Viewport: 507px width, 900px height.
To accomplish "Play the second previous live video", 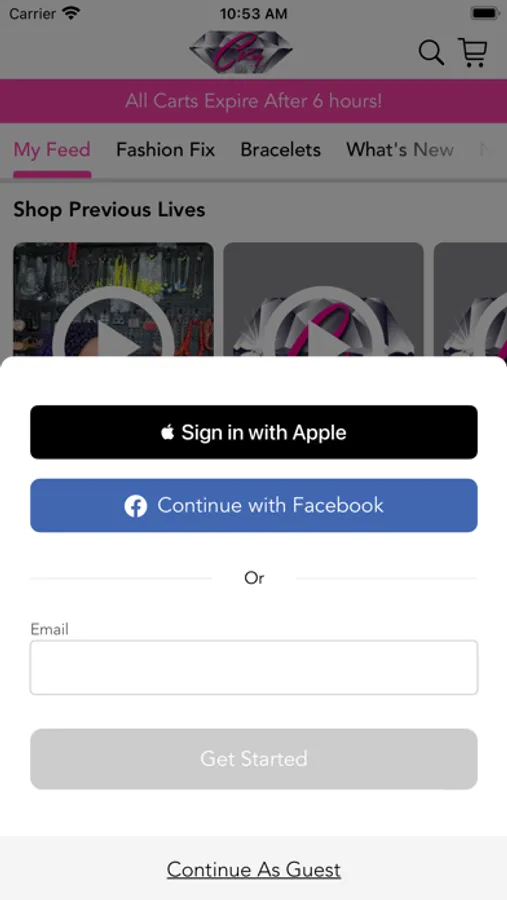I will click(323, 299).
